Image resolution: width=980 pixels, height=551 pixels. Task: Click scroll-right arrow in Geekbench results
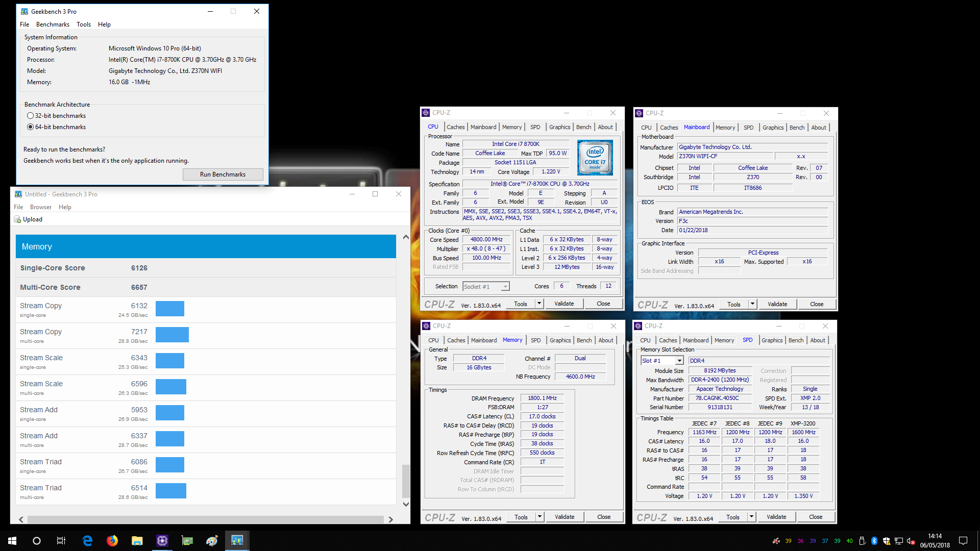click(390, 519)
